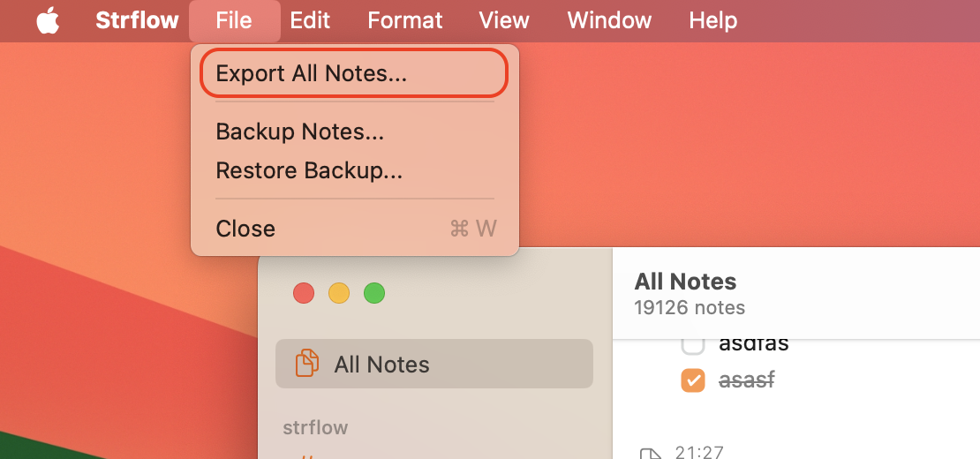The width and height of the screenshot is (980, 459).
Task: Click the note icon beside 21:27
Action: click(651, 454)
